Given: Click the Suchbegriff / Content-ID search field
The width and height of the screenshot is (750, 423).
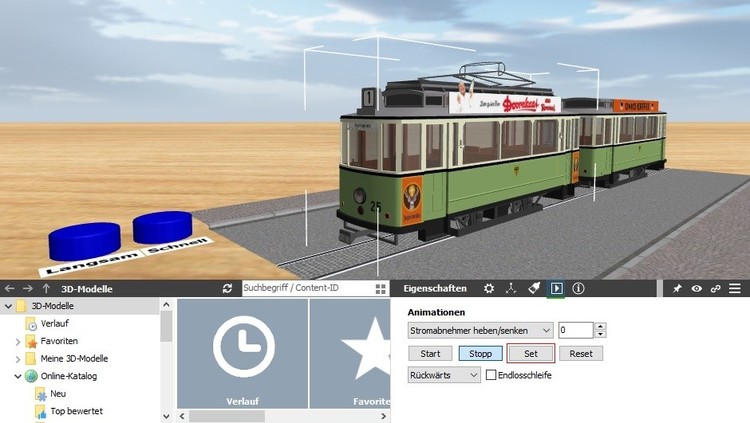Looking at the screenshot, I should [308, 288].
